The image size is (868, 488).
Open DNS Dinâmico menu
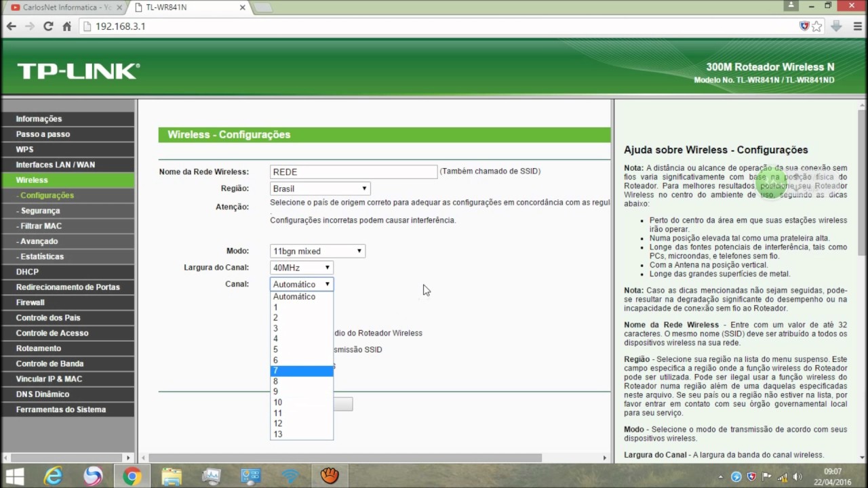click(x=68, y=394)
